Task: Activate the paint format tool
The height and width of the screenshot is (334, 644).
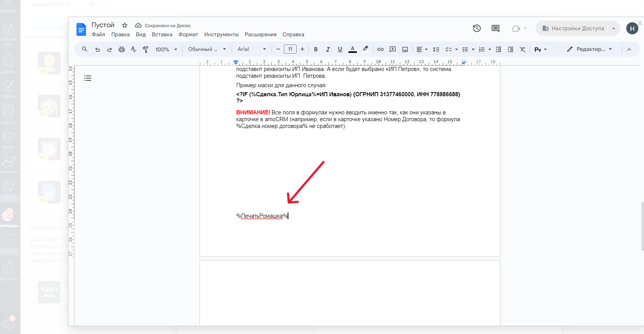Action: click(146, 49)
